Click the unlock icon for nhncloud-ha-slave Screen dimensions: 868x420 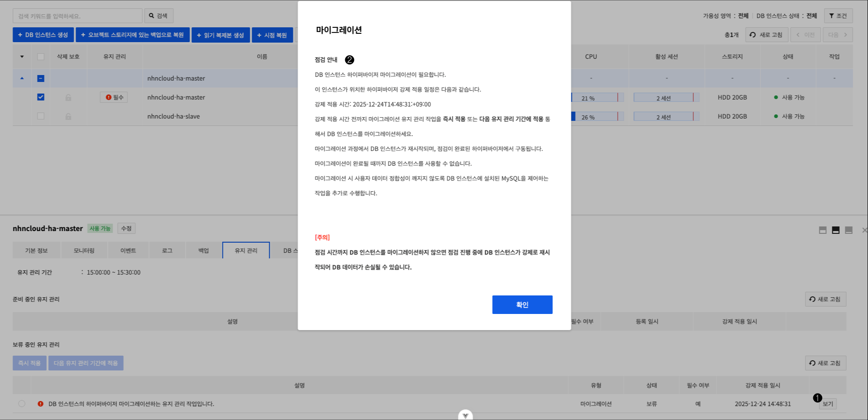(68, 116)
